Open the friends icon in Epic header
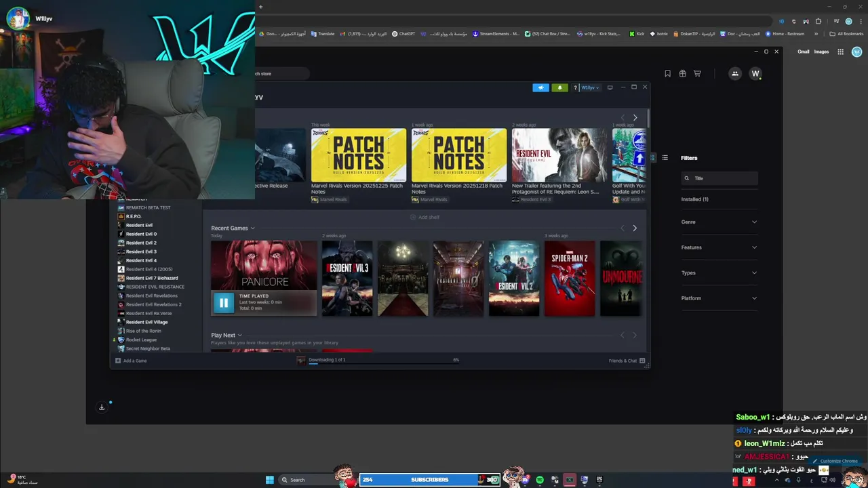This screenshot has width=868, height=488. tap(735, 74)
